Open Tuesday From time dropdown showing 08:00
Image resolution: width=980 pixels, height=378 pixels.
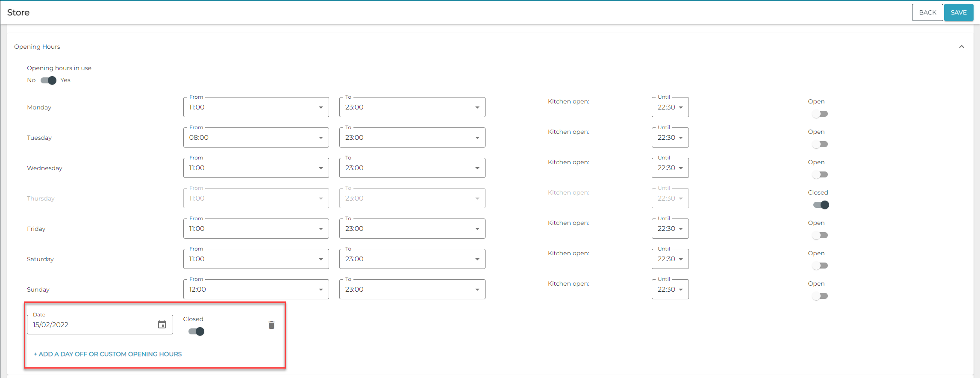(256, 138)
